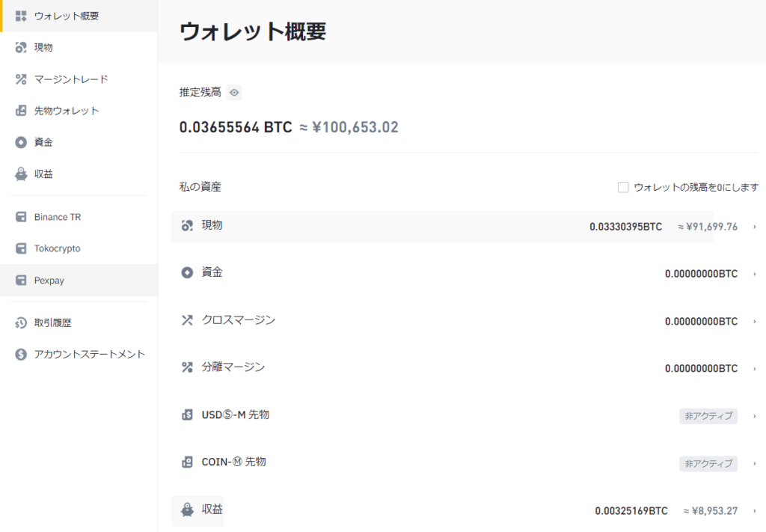Hide balance with the eye icon
766x532 pixels.
[x=235, y=93]
